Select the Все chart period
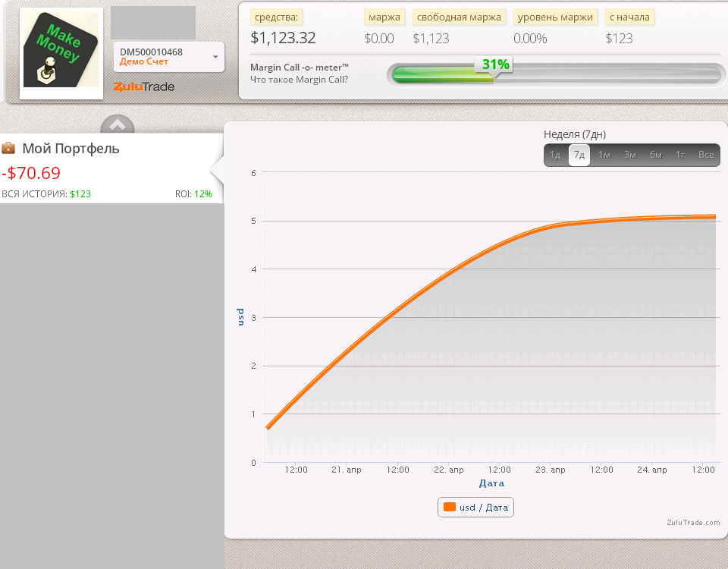 [x=706, y=155]
